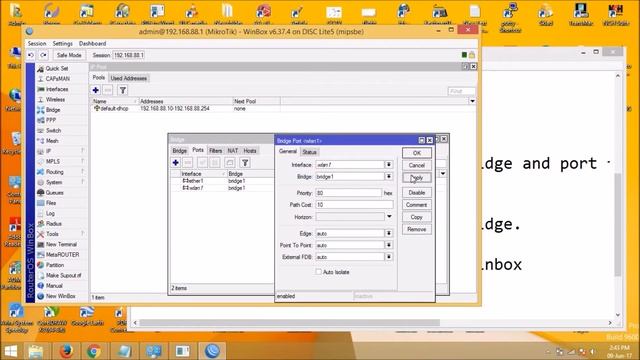Open the Dashboard menu
The width and height of the screenshot is (640, 360).
[x=92, y=43]
